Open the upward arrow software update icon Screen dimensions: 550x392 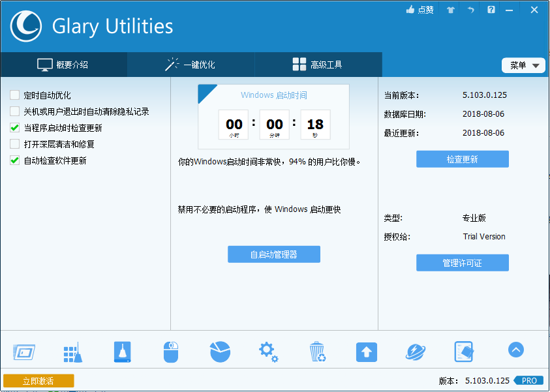pyautogui.click(x=367, y=352)
